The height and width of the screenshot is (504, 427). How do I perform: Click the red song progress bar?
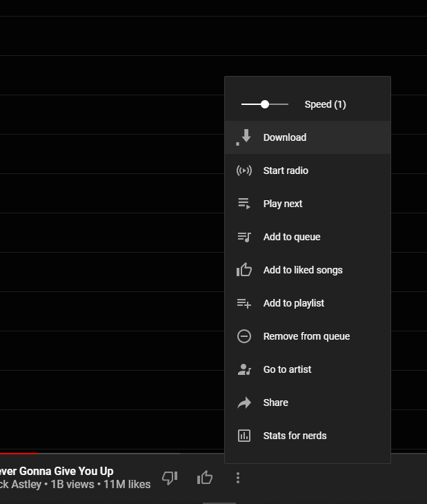[x=19, y=454]
